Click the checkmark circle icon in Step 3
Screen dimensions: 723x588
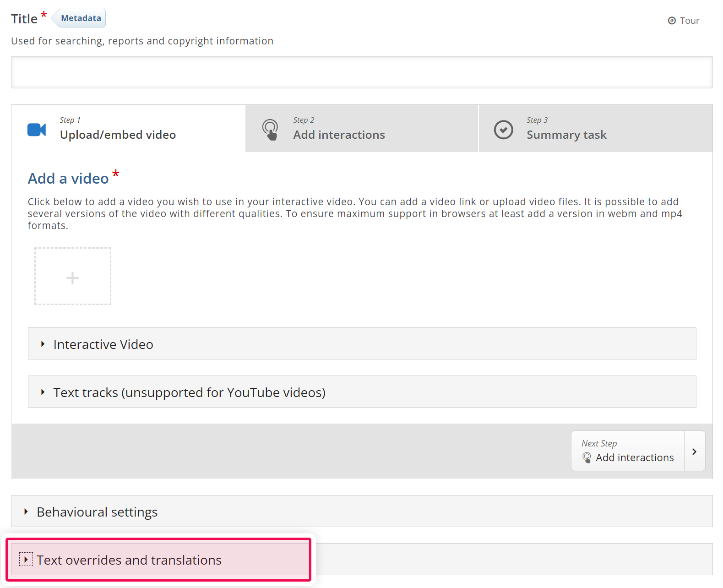click(503, 130)
